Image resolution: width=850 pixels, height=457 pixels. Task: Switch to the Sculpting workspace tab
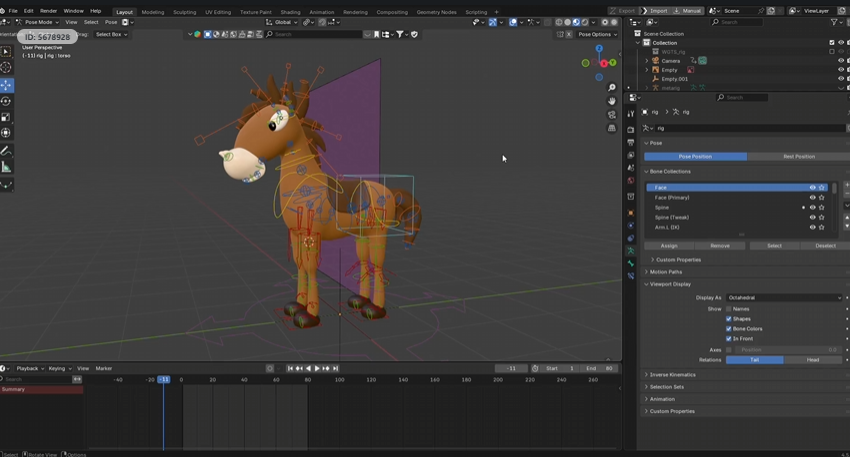coord(184,12)
